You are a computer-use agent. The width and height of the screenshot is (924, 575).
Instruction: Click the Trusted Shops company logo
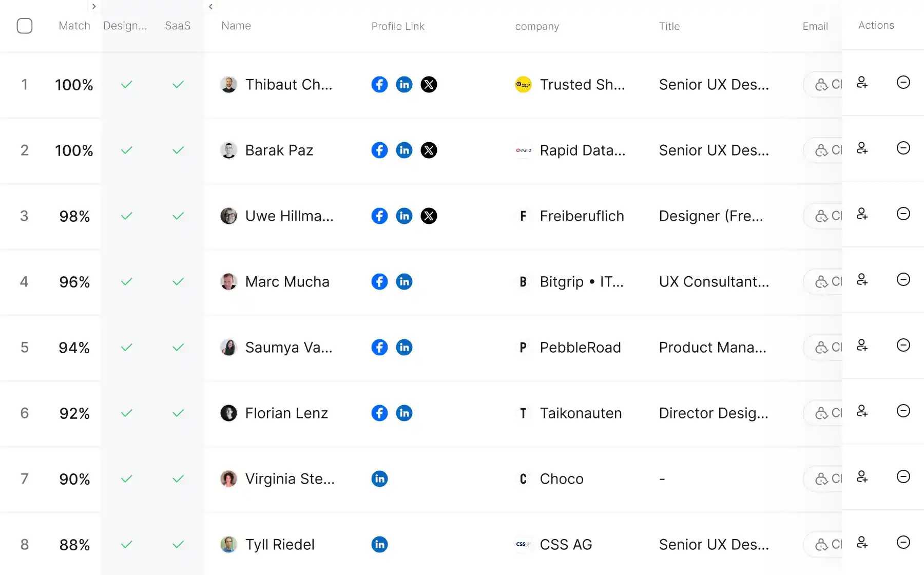pyautogui.click(x=523, y=84)
